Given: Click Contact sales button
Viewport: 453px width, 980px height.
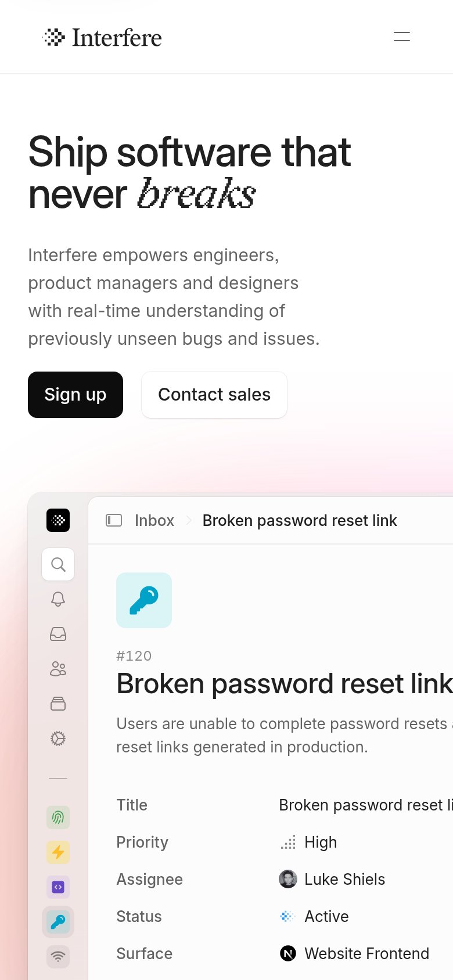Looking at the screenshot, I should tap(214, 395).
